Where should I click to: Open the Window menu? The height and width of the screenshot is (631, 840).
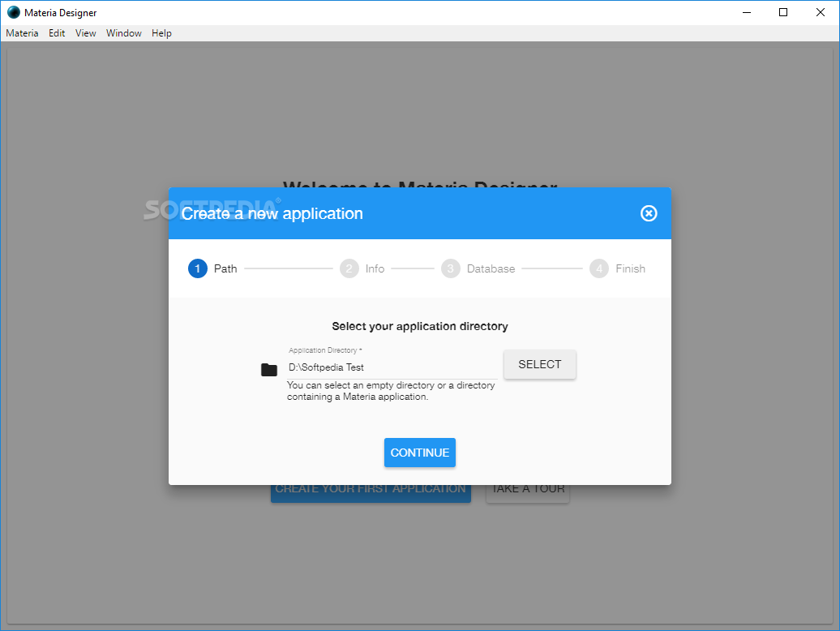[x=124, y=33]
